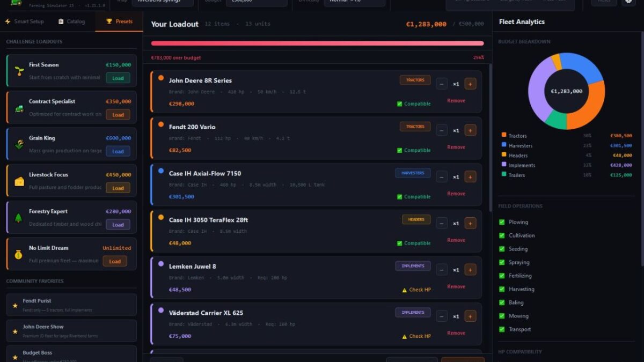Viewport: 644px width, 362px height.
Task: Toggle the Harvesting checkbox
Action: click(x=502, y=289)
